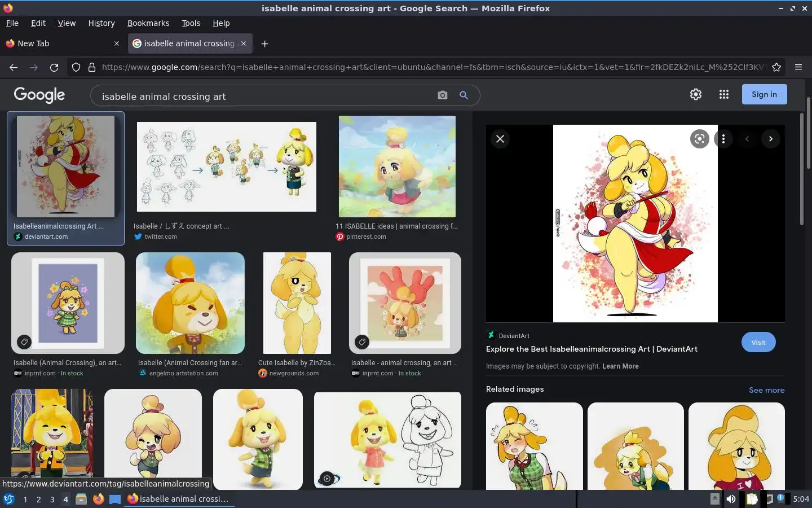Click the See more related images link

(x=766, y=390)
